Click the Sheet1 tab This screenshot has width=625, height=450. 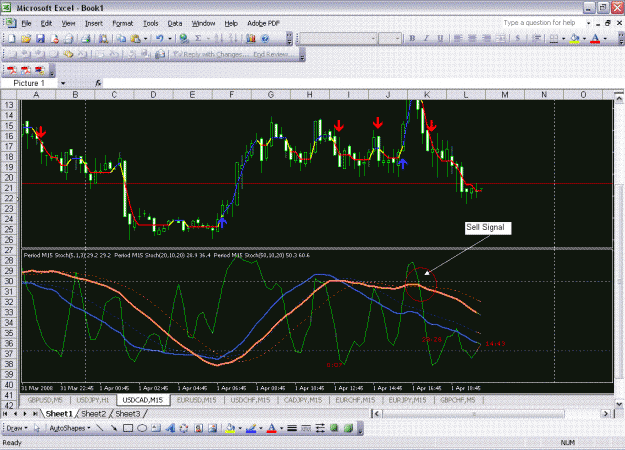(x=59, y=414)
